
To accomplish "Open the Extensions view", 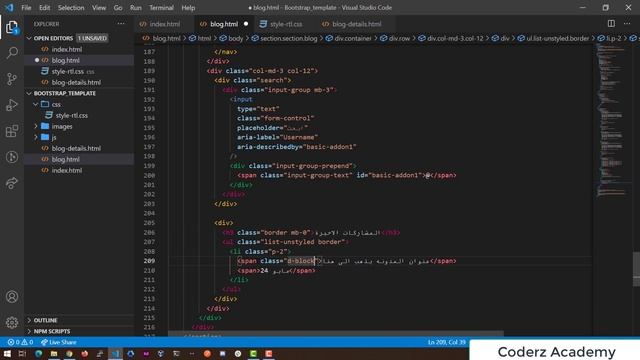I will (x=12, y=131).
